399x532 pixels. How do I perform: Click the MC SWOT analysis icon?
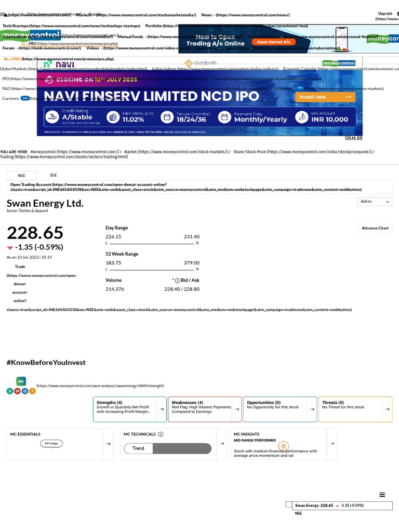tap(21, 385)
